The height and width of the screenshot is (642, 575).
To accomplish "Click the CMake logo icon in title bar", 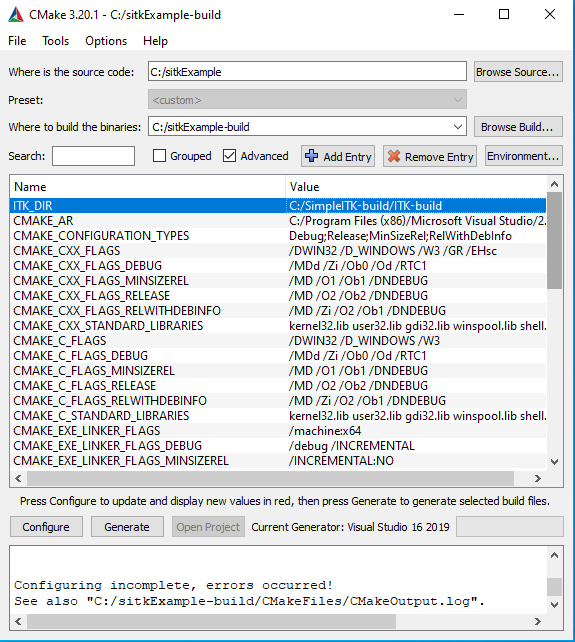I will coord(16,15).
